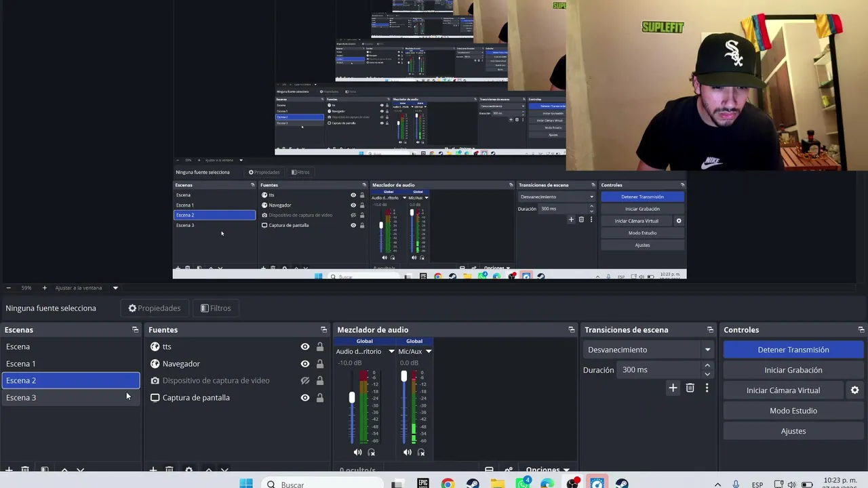Move the selected scene down
Screen dimensions: 868x488
[x=81, y=470]
